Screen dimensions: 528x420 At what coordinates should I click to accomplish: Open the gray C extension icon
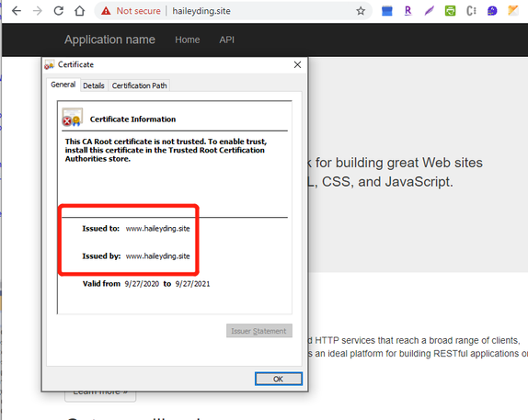tap(471, 11)
